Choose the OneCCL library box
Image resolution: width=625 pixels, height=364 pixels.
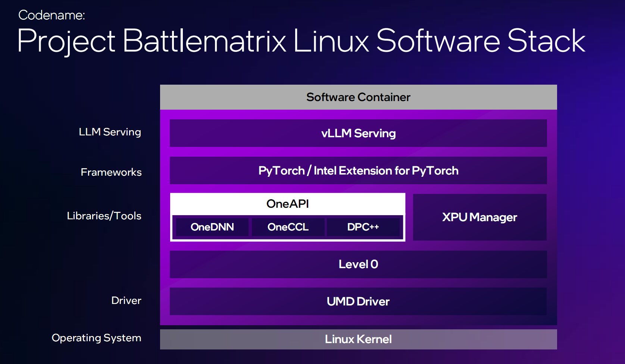(x=288, y=227)
